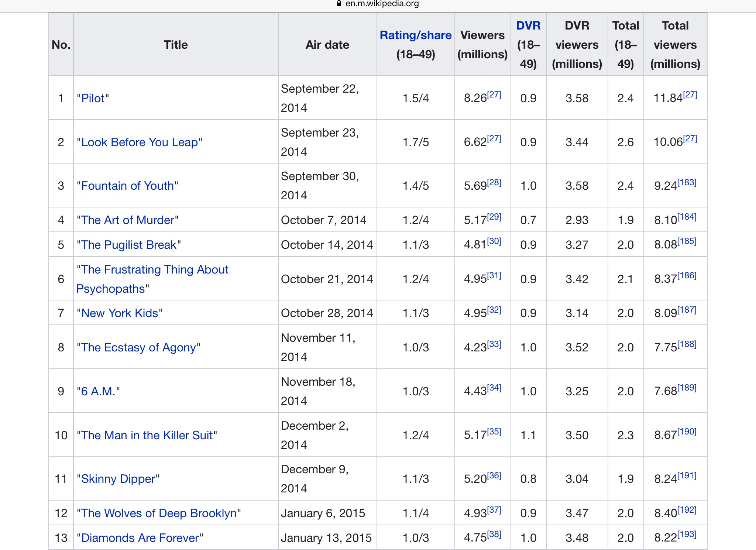This screenshot has width=756, height=550.
Task: Click reference [183] next to 9.24
Action: point(687,182)
